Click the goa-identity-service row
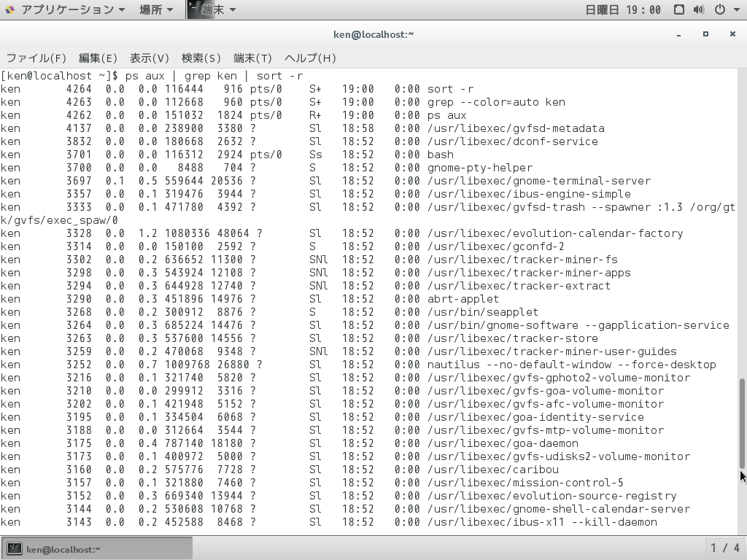The image size is (747, 560). coord(322,416)
